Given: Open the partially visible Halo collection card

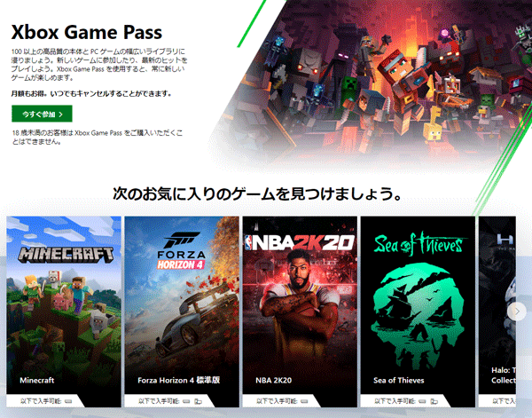Looking at the screenshot, I should coord(497,312).
